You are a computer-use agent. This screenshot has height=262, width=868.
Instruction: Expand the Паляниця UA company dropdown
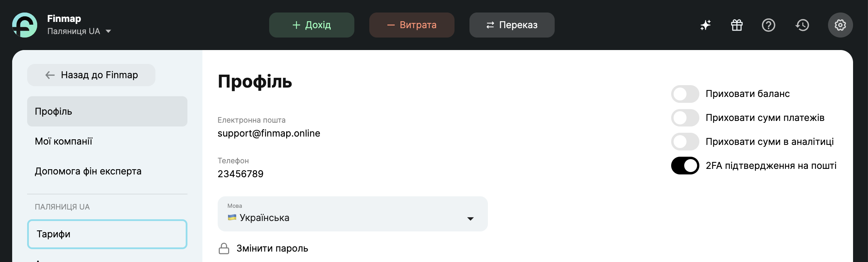[x=108, y=31]
